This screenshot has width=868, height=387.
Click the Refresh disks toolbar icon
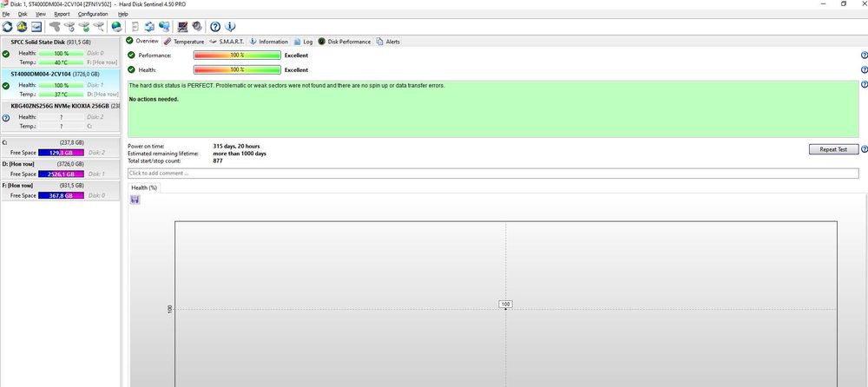[7, 27]
